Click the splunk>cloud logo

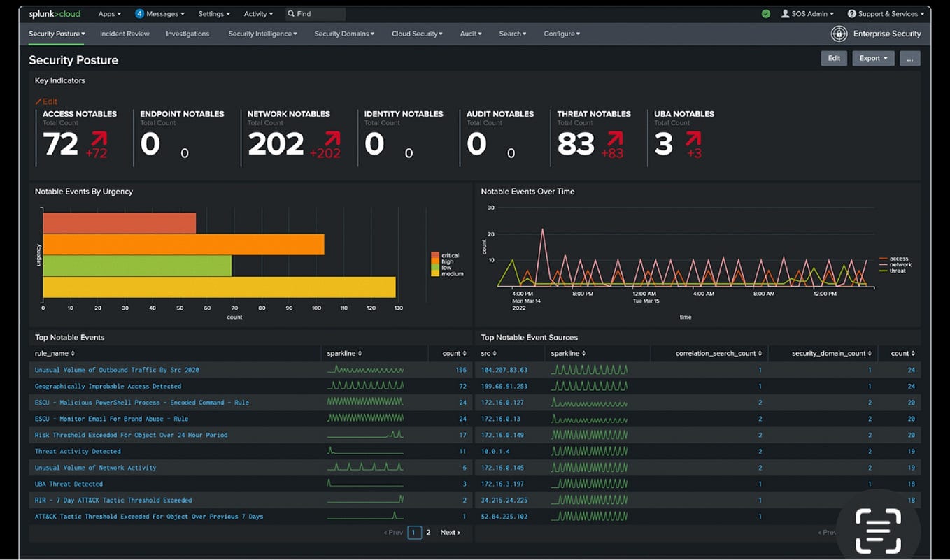point(55,14)
